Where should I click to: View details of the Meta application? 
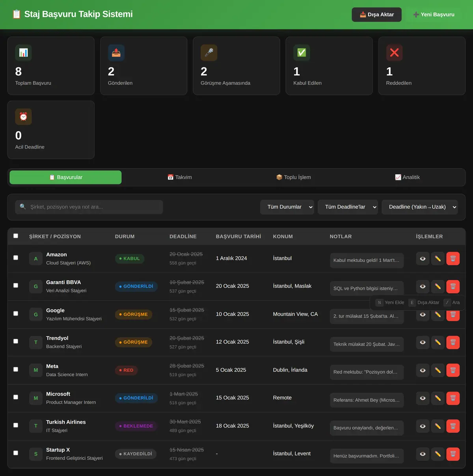click(423, 370)
